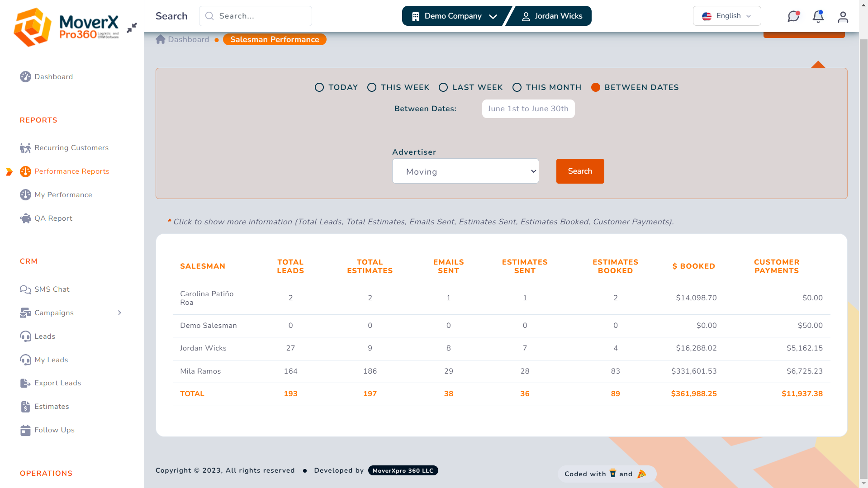Open the English language selector
The width and height of the screenshot is (868, 488).
click(x=726, y=16)
